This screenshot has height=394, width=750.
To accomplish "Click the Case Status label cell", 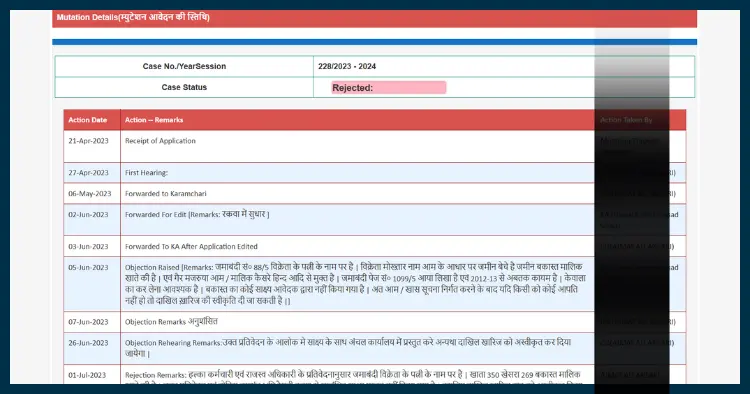I will (184, 88).
